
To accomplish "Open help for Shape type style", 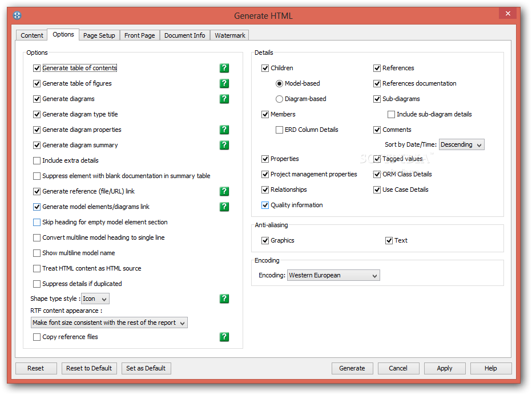I will (224, 299).
